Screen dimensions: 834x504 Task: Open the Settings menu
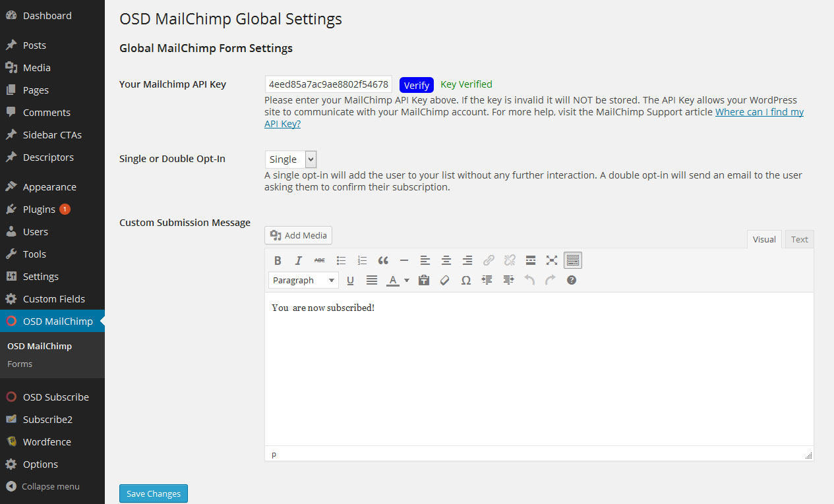coord(52,277)
